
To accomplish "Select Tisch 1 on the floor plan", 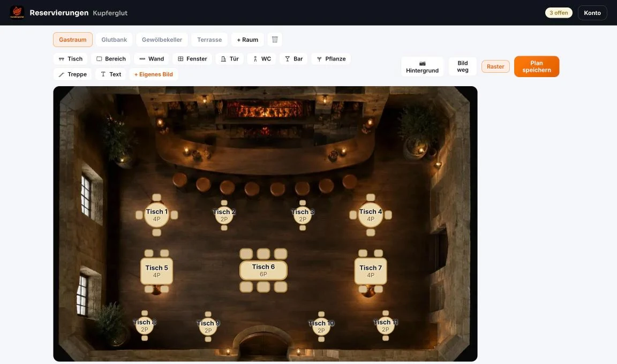I will click(x=156, y=215).
